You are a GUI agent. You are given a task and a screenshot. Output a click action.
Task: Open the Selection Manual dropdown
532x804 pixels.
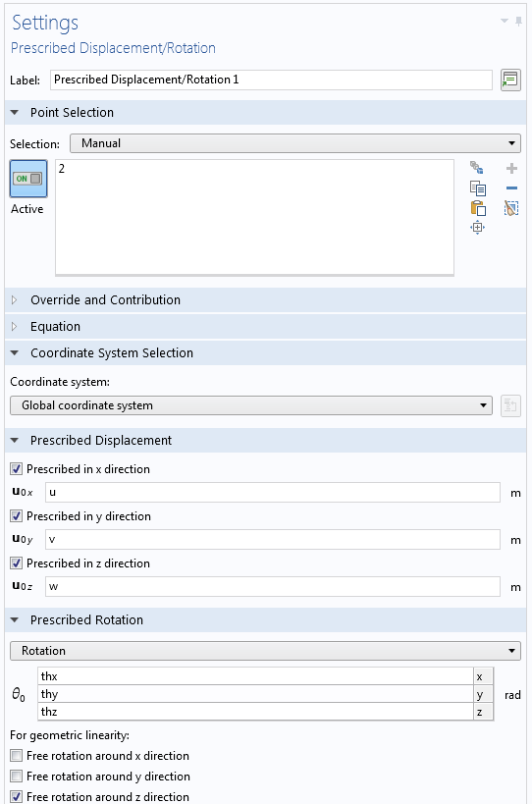click(x=295, y=143)
